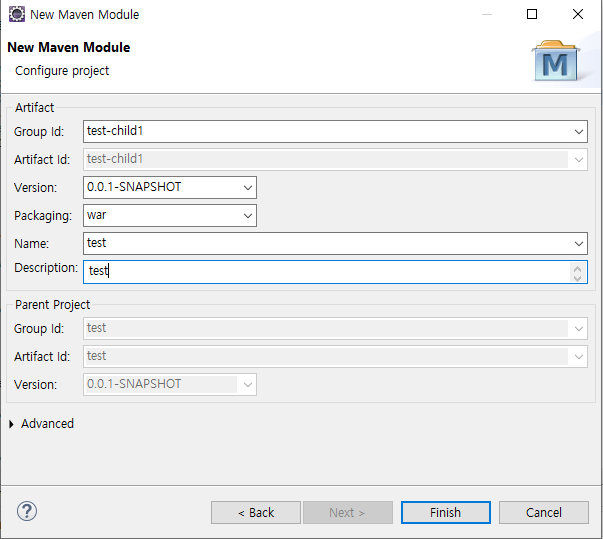Open the Artifact Group Id dropdown arrow
Viewport: 603px width, 539px height.
[578, 131]
